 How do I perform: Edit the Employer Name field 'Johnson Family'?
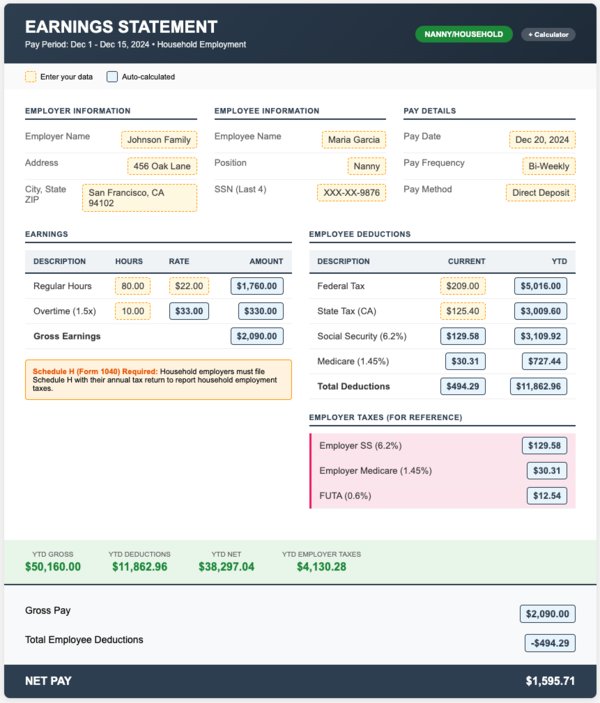pos(159,140)
